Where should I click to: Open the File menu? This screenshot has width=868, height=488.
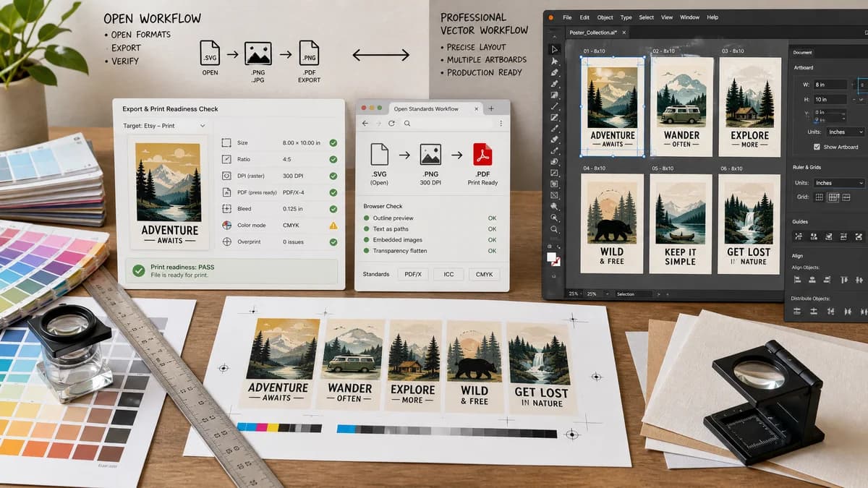(x=567, y=17)
